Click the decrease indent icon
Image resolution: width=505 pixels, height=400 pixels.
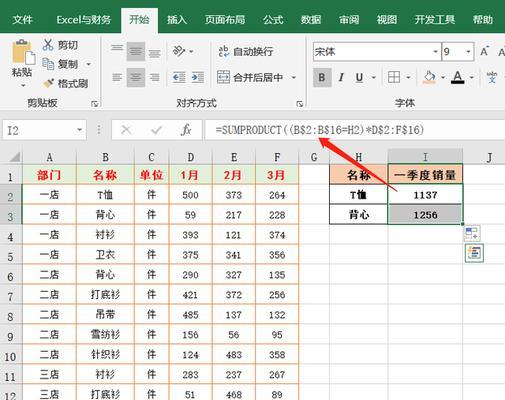coord(179,77)
